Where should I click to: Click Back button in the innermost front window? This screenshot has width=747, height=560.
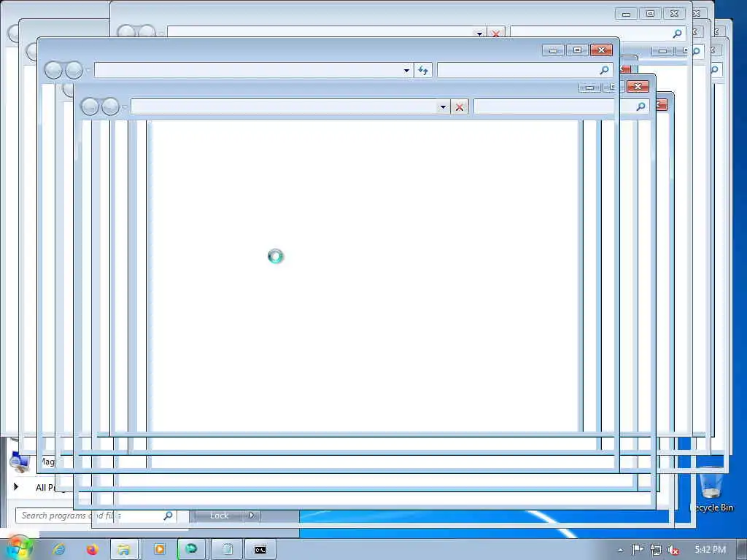point(90,106)
